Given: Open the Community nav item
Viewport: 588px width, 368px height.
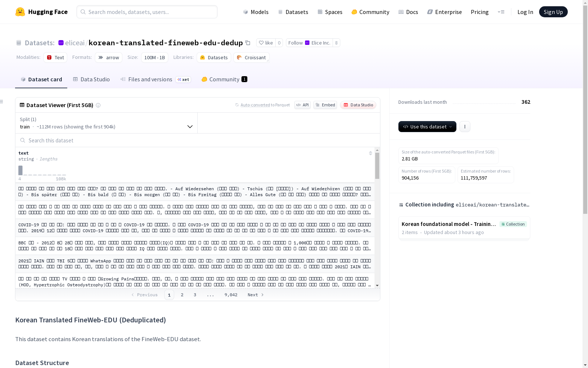Looking at the screenshot, I should (370, 12).
